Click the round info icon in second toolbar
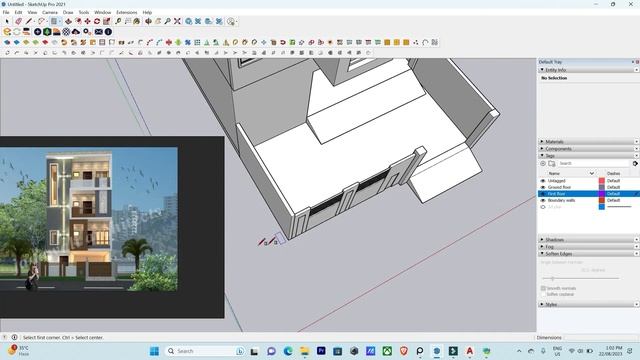Screen dimensions: 640x360 [108, 31]
